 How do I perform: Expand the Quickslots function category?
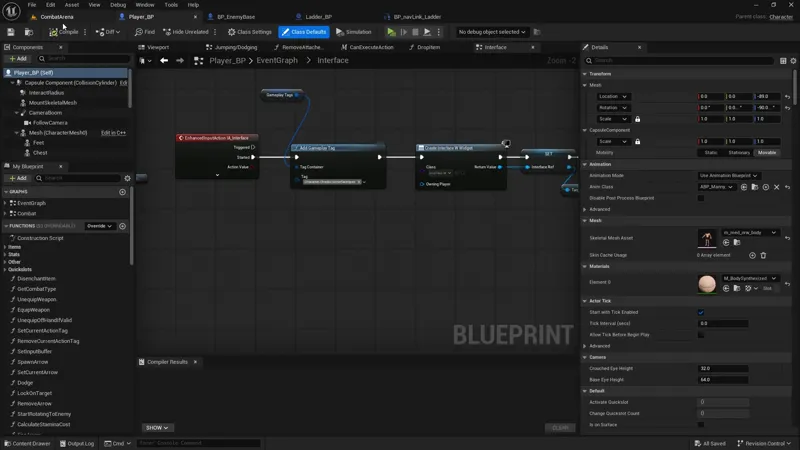point(5,269)
